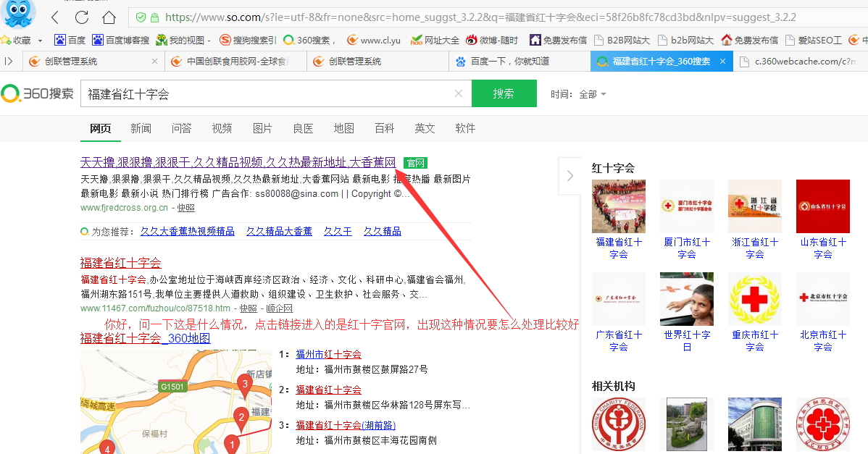Viewport: 868px width, 454px height.
Task: Open 山东省红十字会 red thumbnail
Action: point(822,206)
